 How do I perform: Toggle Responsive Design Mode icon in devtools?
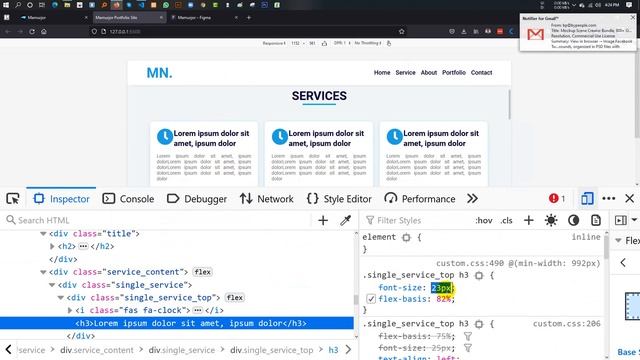point(587,199)
